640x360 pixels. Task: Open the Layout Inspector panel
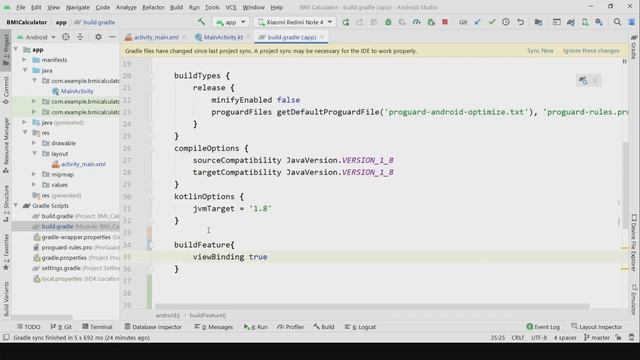coord(596,327)
